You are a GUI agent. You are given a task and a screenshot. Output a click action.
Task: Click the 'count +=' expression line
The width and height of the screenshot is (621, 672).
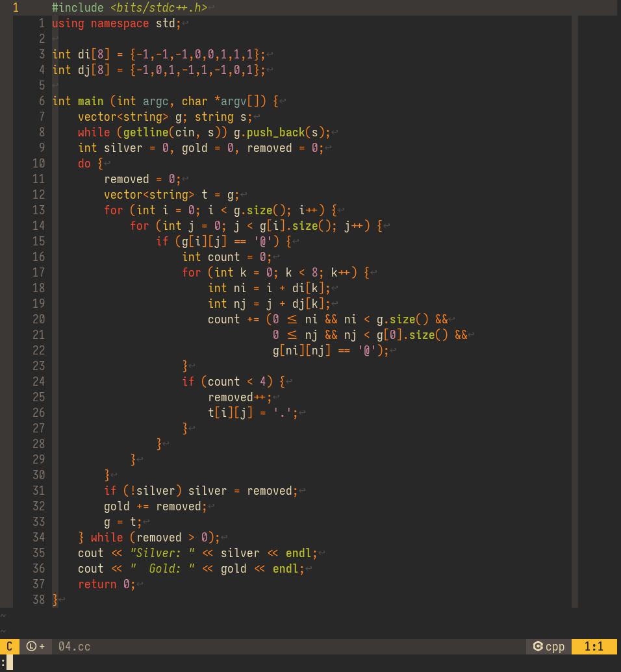coord(327,319)
